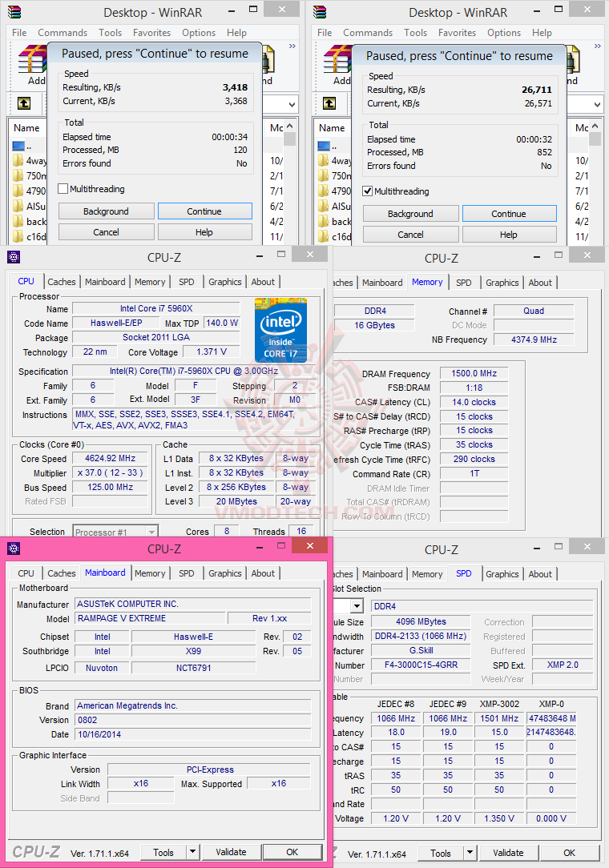The height and width of the screenshot is (868, 609).
Task: Open address dropdown in left WinRAR window
Action: (292, 104)
